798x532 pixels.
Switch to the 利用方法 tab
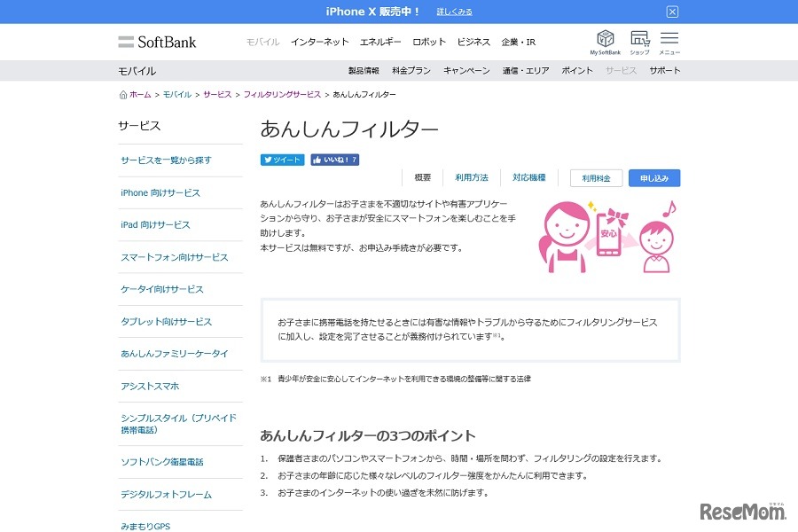click(x=472, y=178)
